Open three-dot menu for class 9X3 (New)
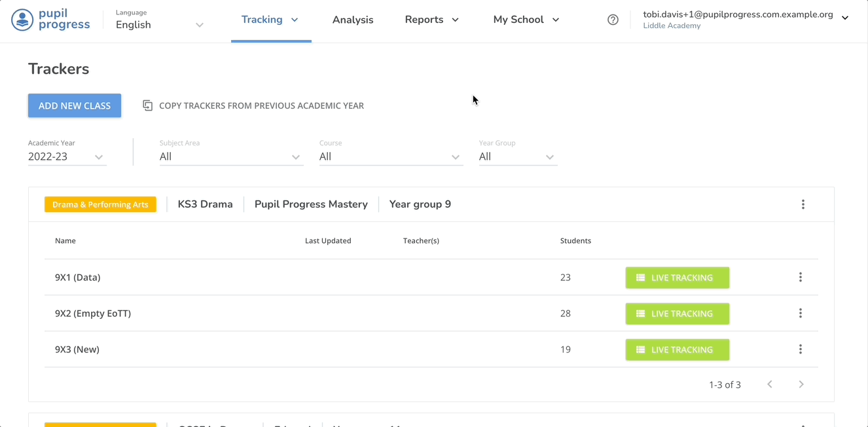This screenshot has height=427, width=868. 800,350
